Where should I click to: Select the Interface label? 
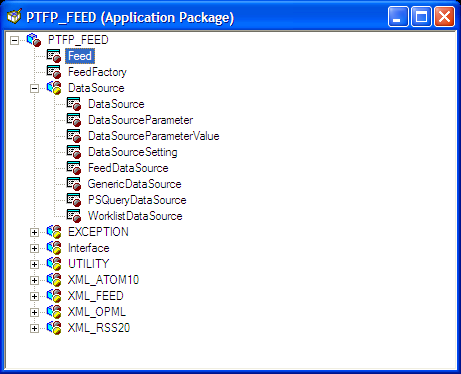[x=89, y=248]
